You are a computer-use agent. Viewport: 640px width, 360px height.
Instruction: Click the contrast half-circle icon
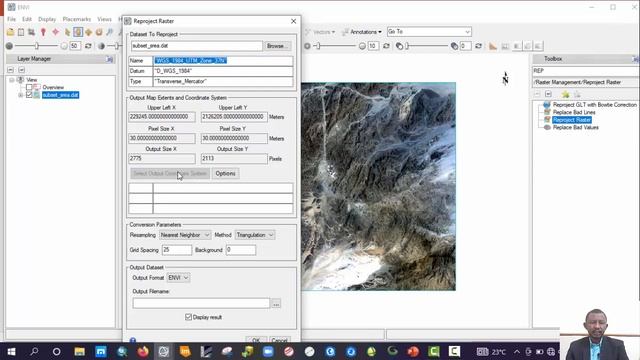pyautogui.click(x=101, y=46)
